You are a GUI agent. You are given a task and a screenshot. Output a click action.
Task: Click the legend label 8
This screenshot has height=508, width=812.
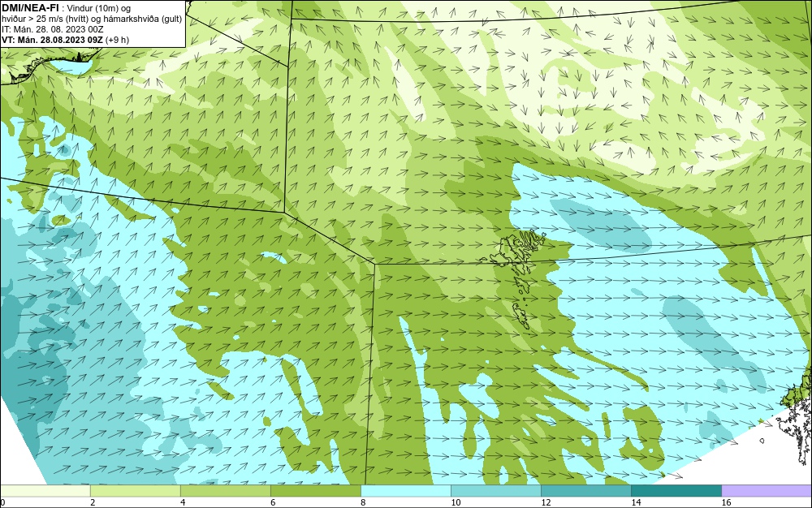[x=363, y=502]
